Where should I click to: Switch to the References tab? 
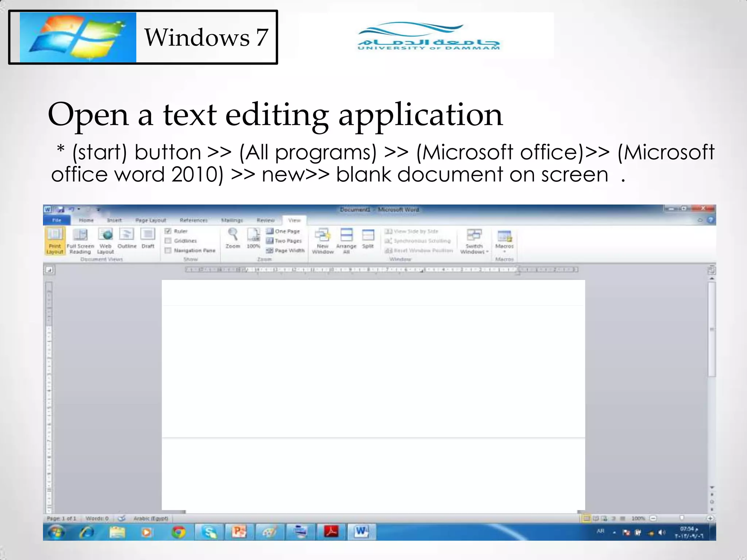(194, 220)
